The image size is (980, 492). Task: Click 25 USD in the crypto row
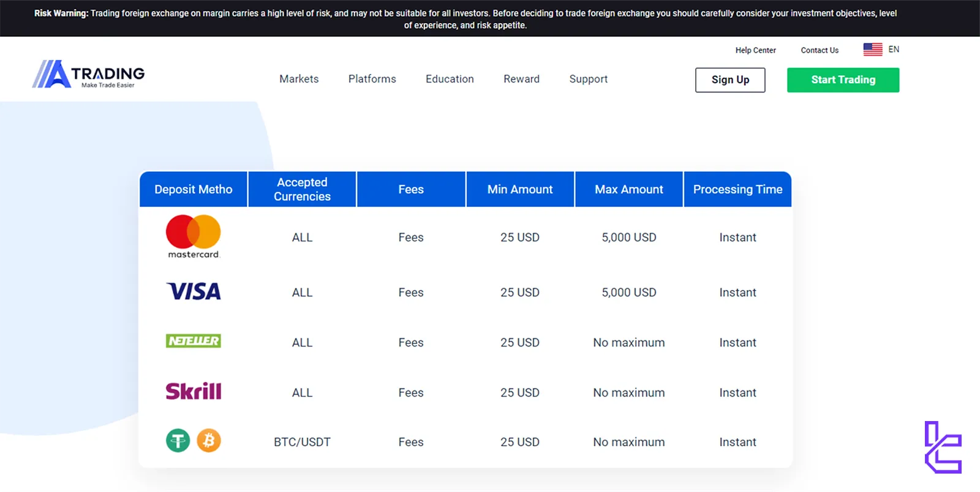tap(520, 442)
